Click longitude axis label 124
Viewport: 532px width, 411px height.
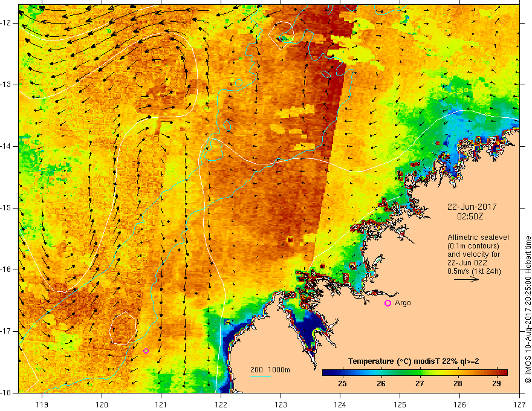(340, 404)
